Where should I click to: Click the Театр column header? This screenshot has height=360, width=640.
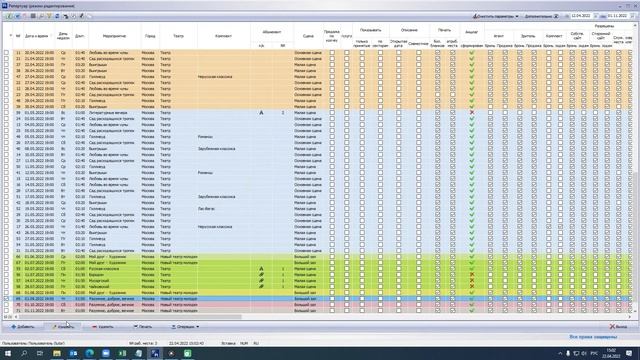point(178,36)
